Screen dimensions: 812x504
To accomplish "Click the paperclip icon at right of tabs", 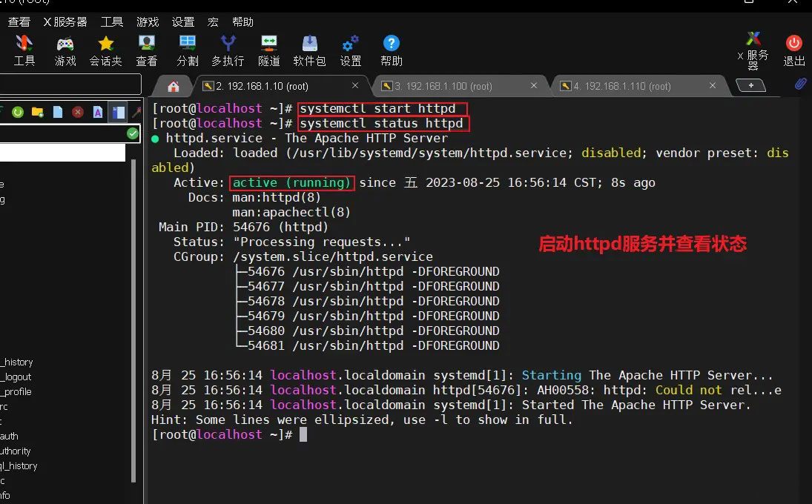I will (801, 84).
